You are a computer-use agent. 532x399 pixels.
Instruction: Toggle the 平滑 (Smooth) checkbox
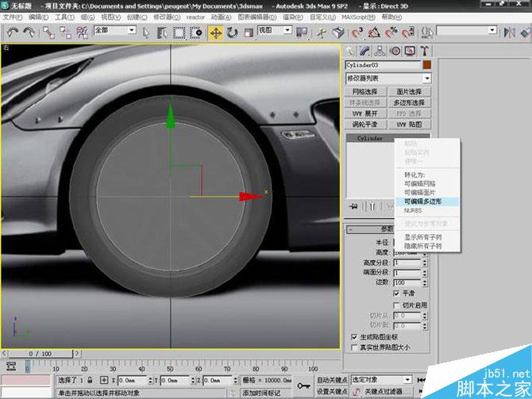pyautogui.click(x=397, y=293)
